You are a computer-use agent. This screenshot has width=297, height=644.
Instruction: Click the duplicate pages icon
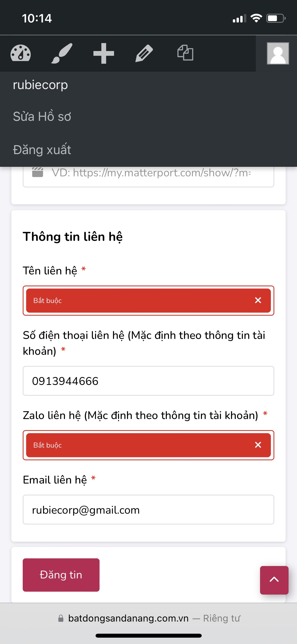(x=185, y=53)
